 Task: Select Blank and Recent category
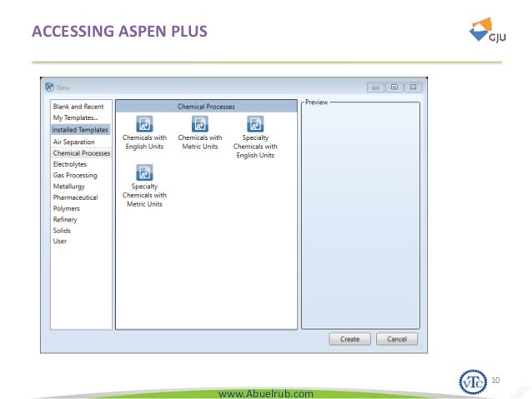tap(78, 107)
